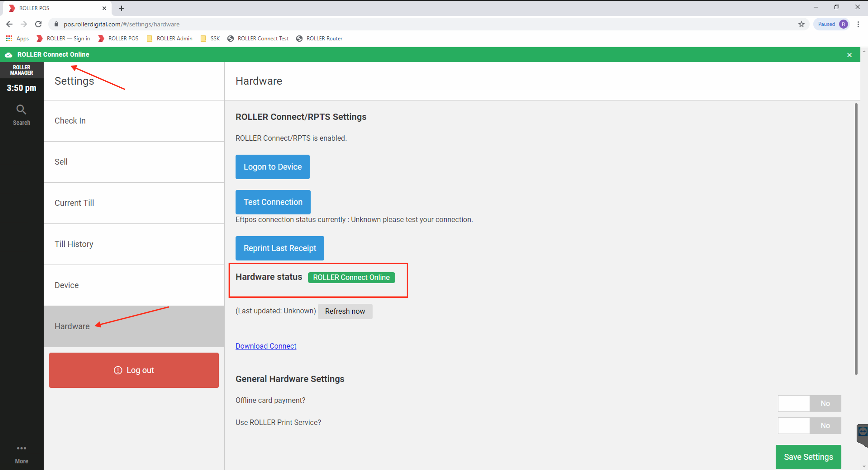
Task: Click the Refresh now button
Action: pos(345,312)
